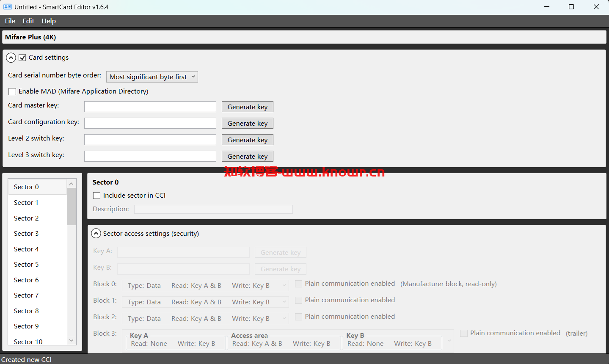Toggle the Card settings checkbox
Screen dimensions: 609x364
coord(22,58)
